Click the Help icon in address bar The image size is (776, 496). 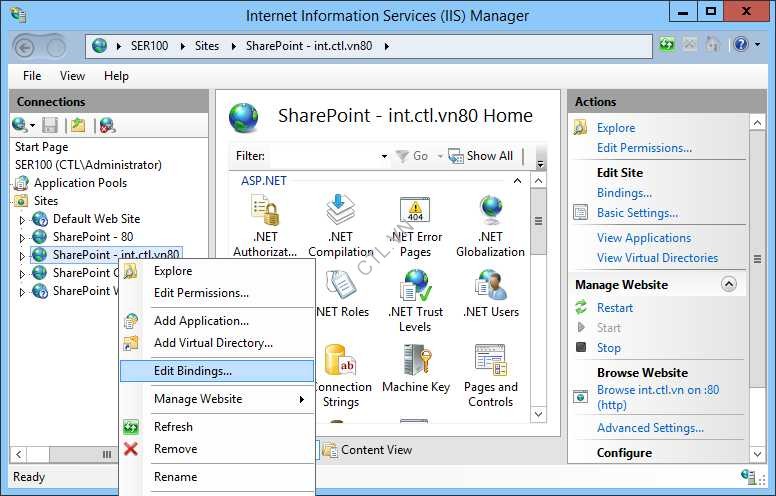coord(739,45)
